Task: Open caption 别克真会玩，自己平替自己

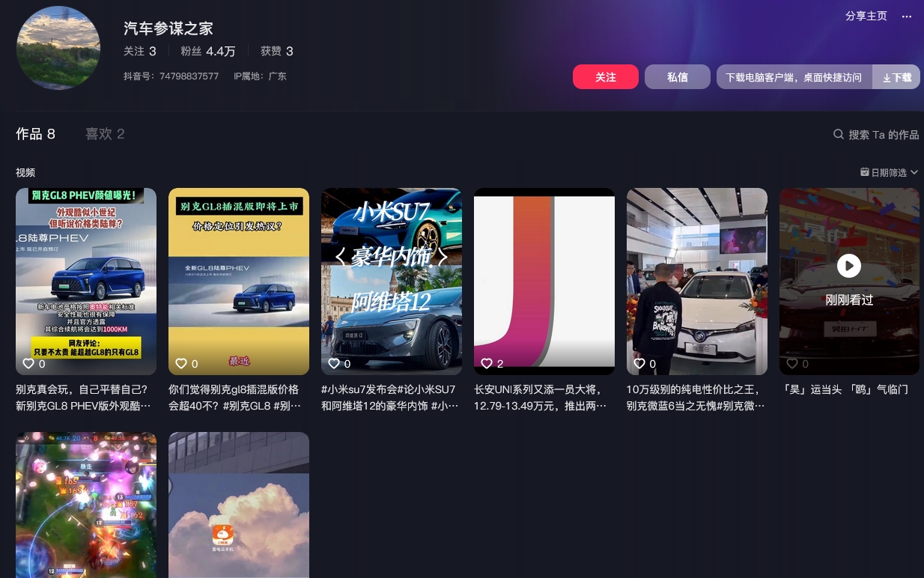Action: (83, 398)
